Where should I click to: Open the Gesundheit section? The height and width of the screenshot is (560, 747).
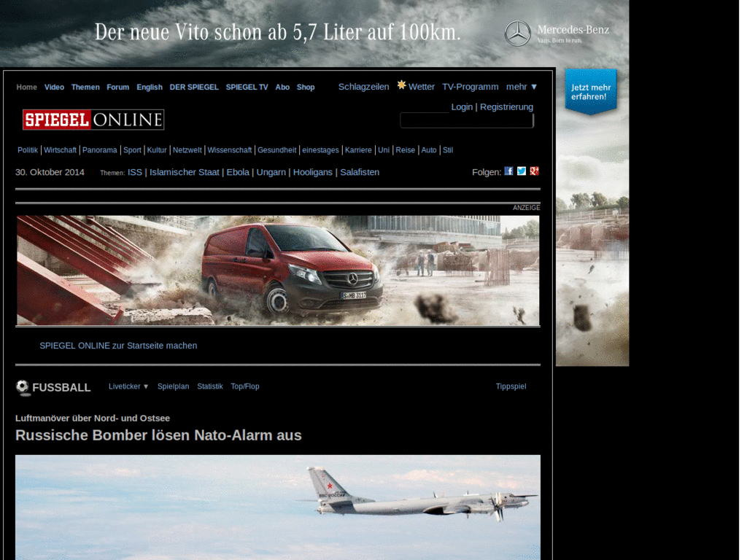tap(276, 150)
